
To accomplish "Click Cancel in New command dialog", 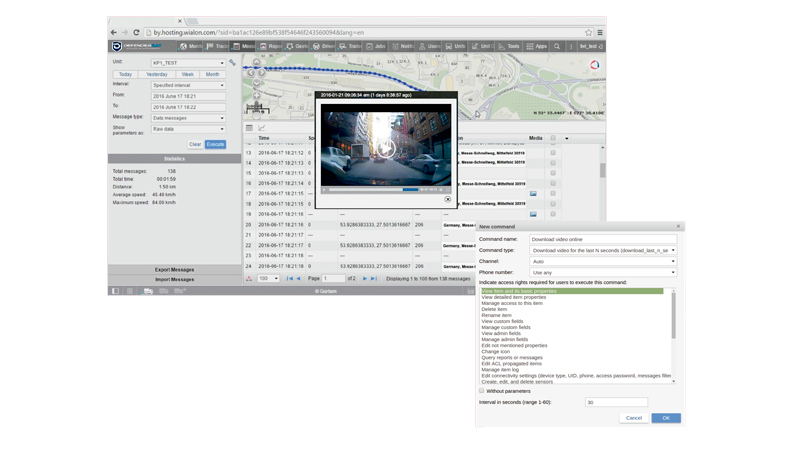I will click(633, 418).
